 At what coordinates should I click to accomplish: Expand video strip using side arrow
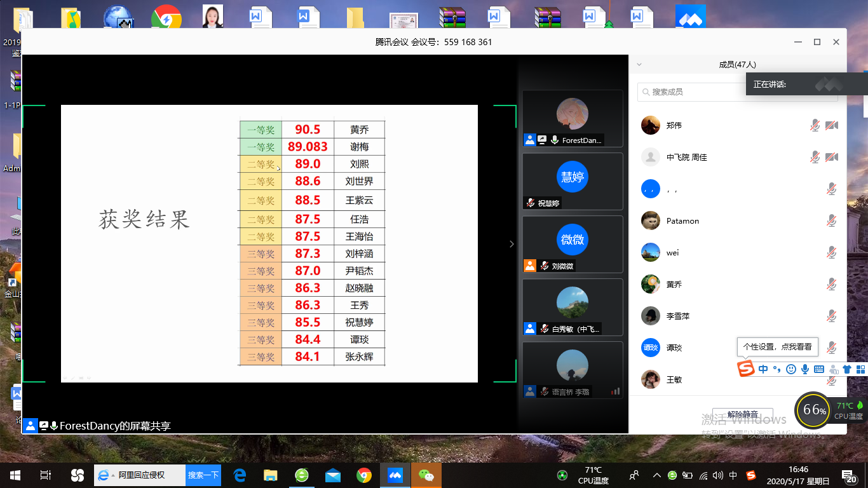coord(512,244)
